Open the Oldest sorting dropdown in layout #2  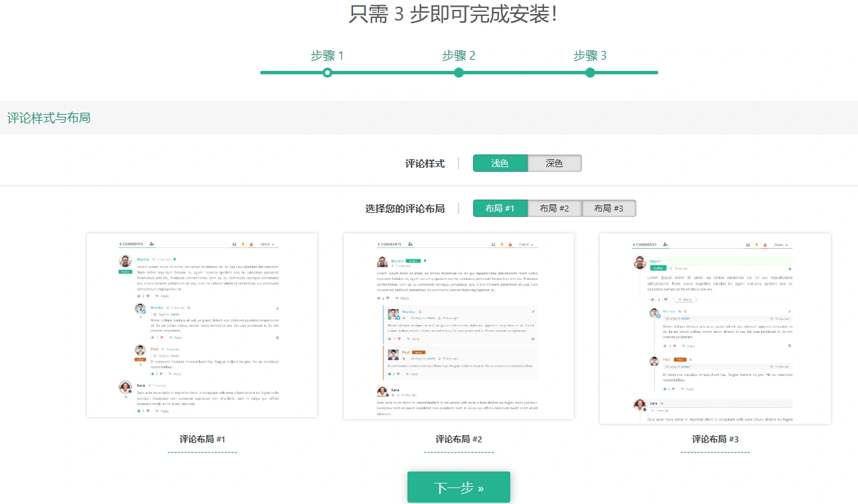(x=526, y=244)
